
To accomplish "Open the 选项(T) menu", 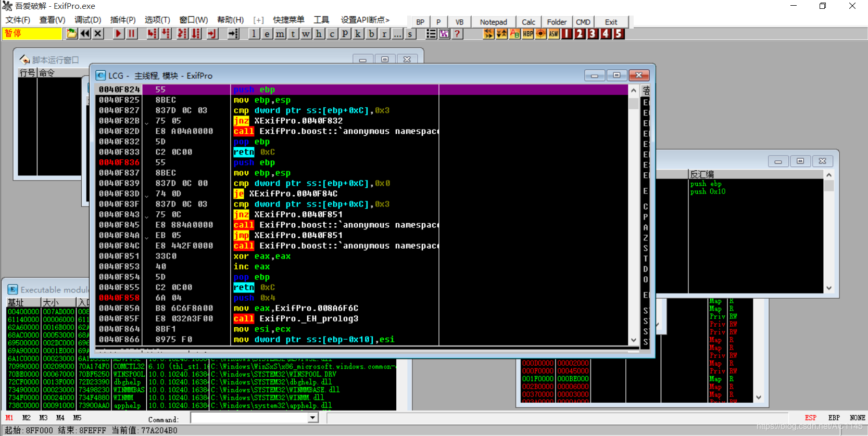I will pos(157,20).
